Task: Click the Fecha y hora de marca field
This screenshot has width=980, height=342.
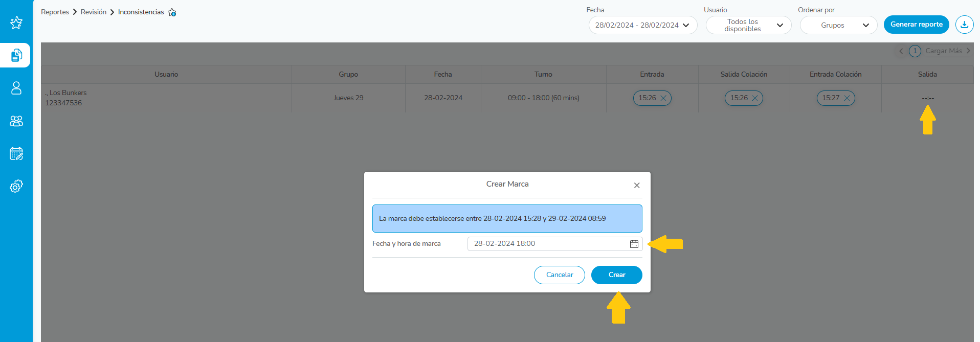Action: [547, 244]
